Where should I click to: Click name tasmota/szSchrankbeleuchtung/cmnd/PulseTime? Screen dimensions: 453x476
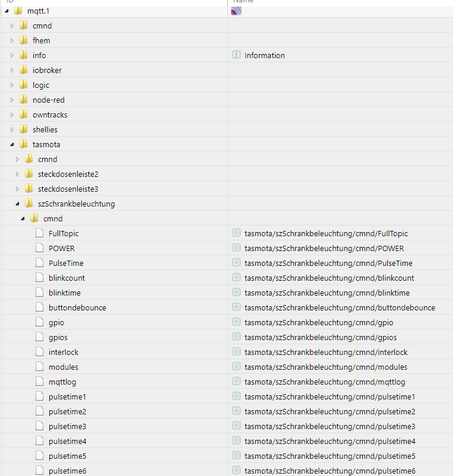point(328,263)
